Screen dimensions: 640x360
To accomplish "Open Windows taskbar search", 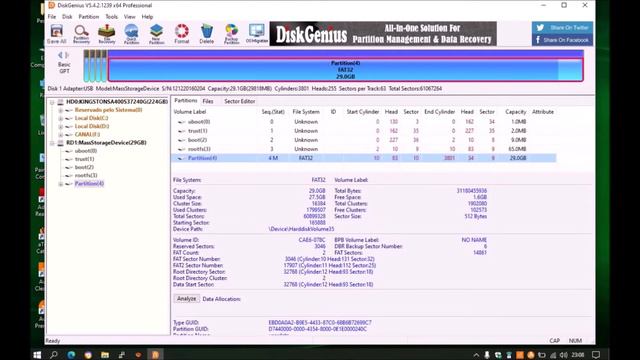I will pos(53,355).
